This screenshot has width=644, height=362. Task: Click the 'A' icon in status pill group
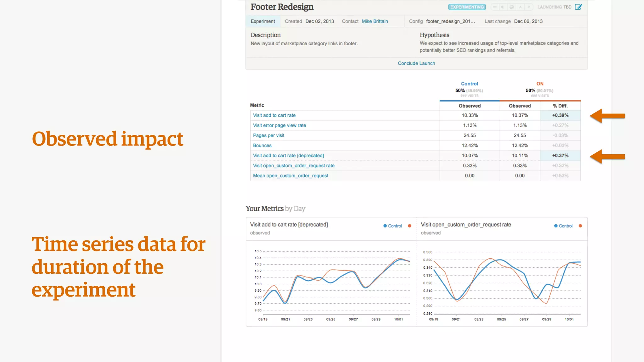tap(520, 7)
